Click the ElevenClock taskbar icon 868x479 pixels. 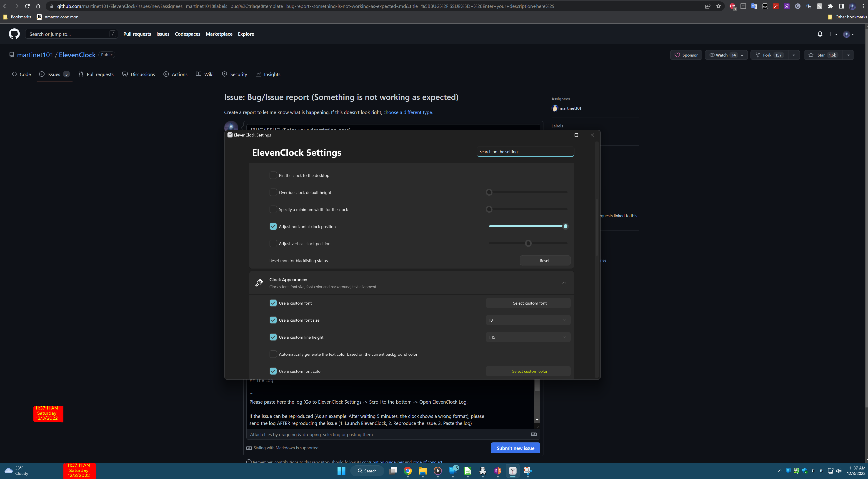[x=513, y=471]
